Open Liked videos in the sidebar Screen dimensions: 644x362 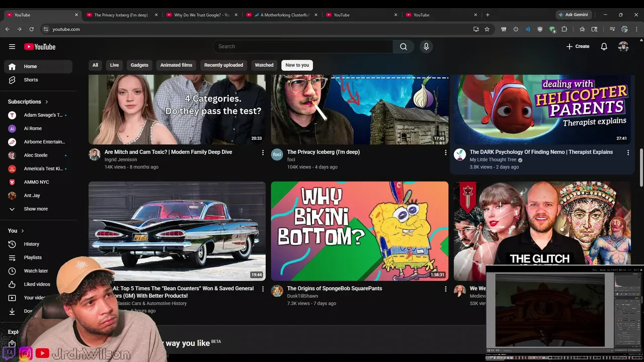pos(38,284)
